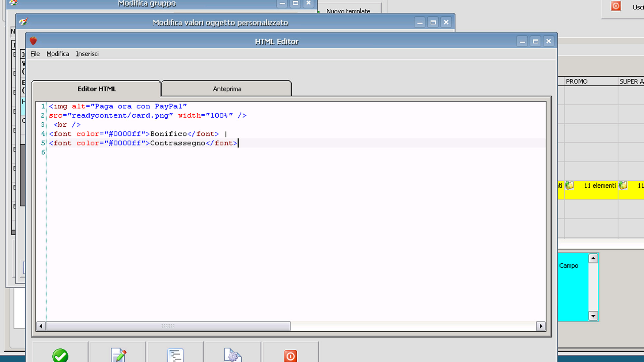Click the word Contrassegno on code line 5
Image resolution: width=644 pixels, height=362 pixels.
[x=178, y=143]
